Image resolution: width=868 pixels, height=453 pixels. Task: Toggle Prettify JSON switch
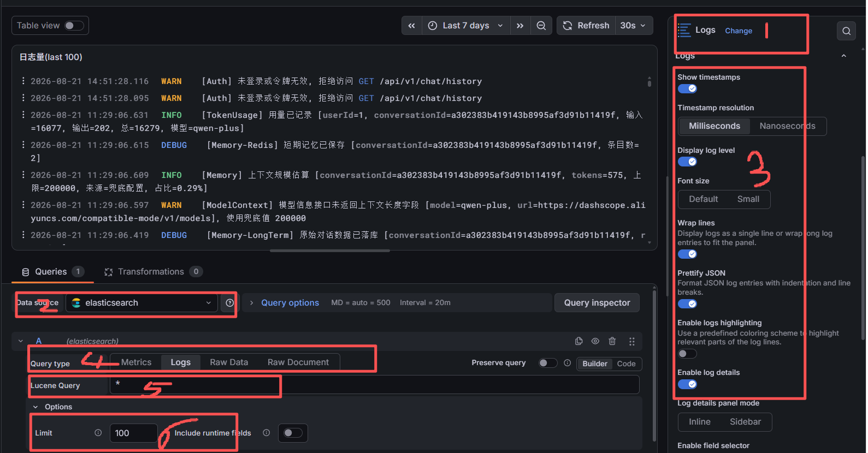click(x=687, y=304)
